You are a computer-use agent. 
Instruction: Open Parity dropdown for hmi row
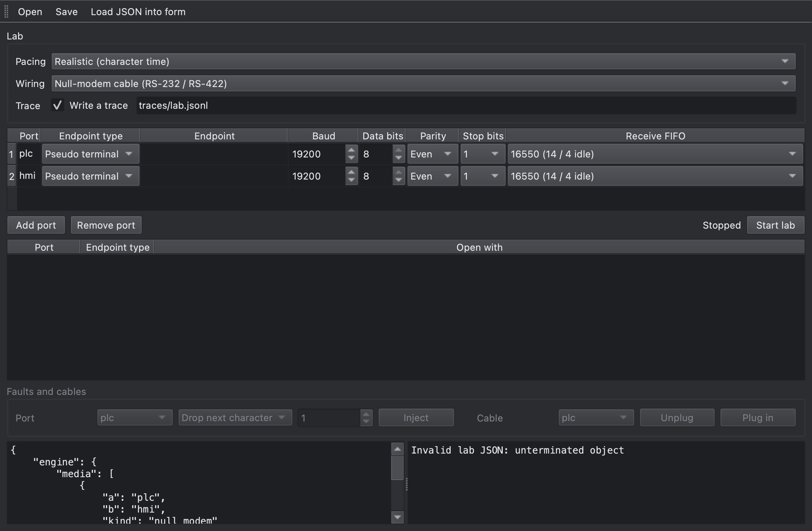tap(432, 176)
